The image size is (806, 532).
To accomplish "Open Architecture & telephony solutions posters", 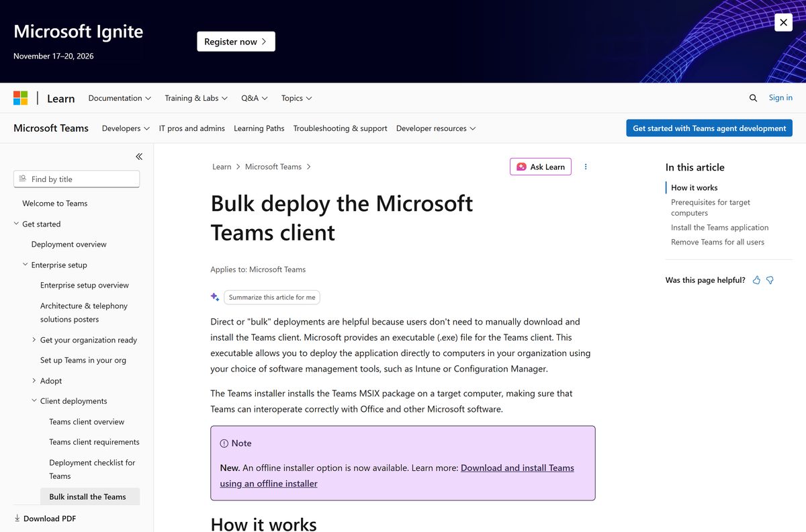I will 84,312.
